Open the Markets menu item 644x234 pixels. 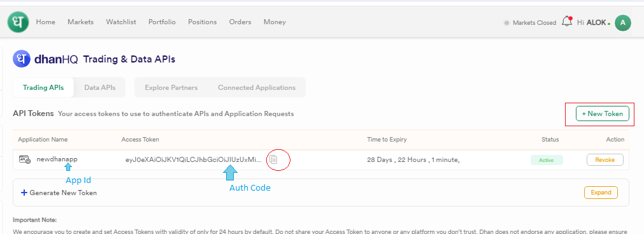tap(80, 22)
